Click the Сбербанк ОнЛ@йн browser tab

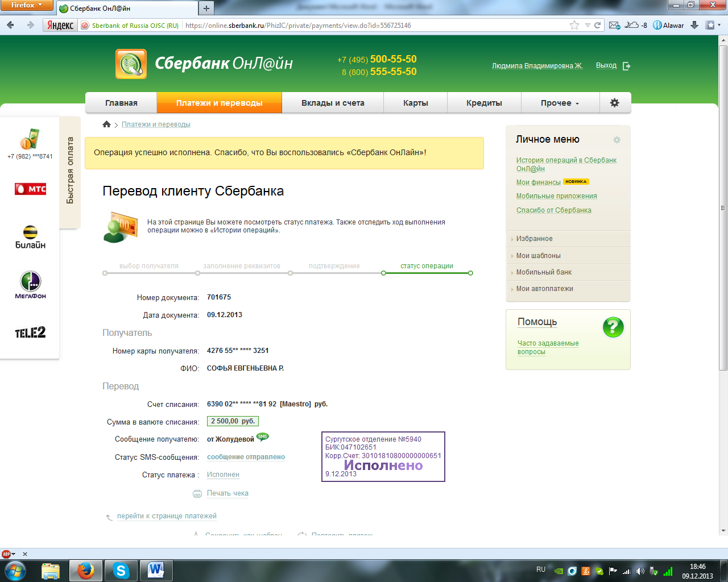pos(127,9)
